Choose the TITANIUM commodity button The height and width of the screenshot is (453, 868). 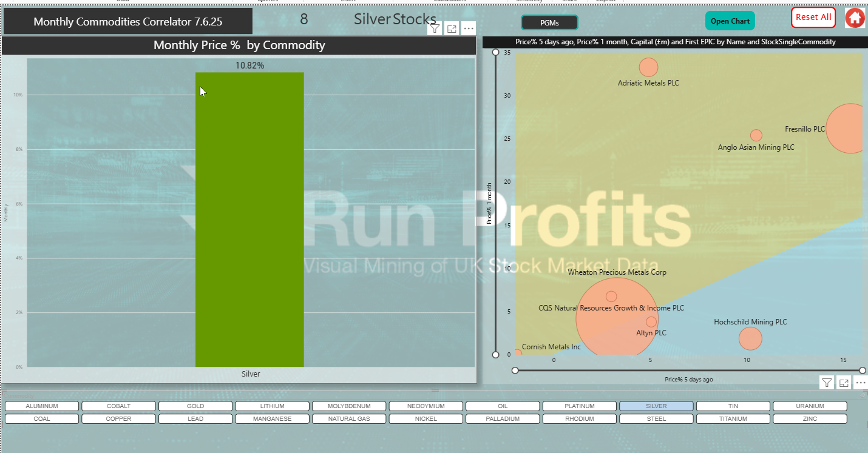point(733,419)
